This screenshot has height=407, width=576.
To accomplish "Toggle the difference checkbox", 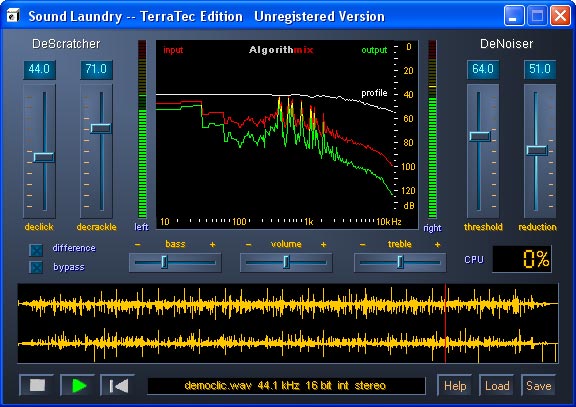I will (36, 250).
